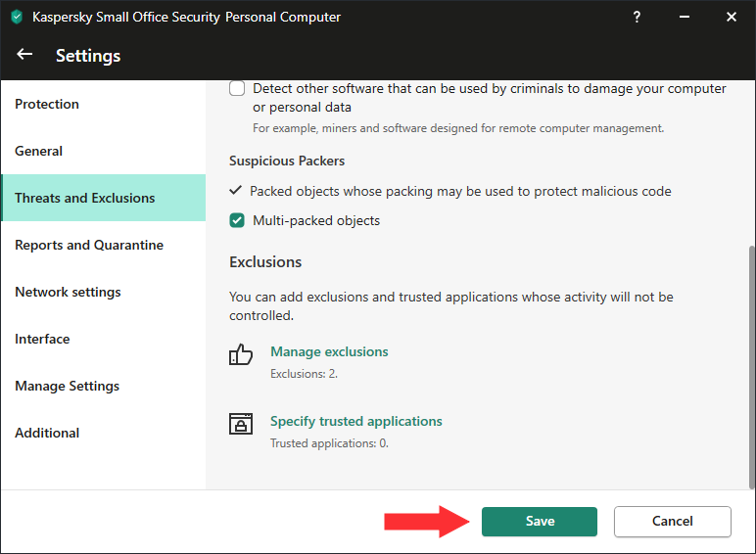Open Reports and Quarantine section
This screenshot has width=756, height=554.
103,245
